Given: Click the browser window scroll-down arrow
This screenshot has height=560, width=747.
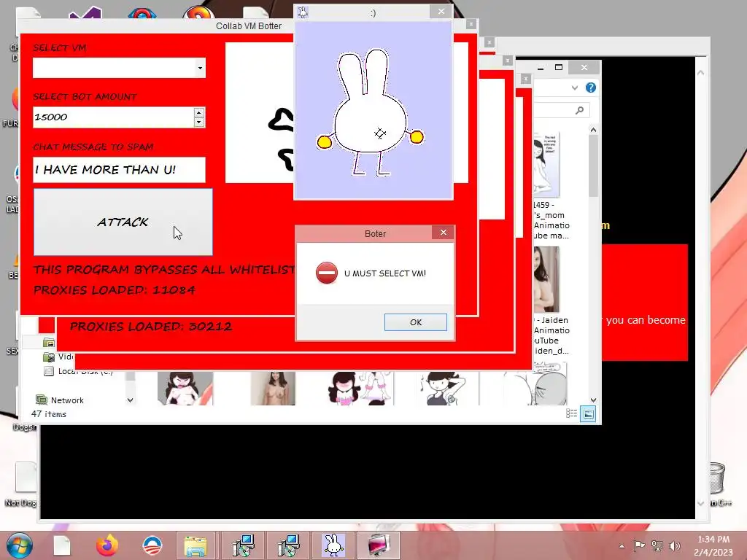Looking at the screenshot, I should [701, 503].
